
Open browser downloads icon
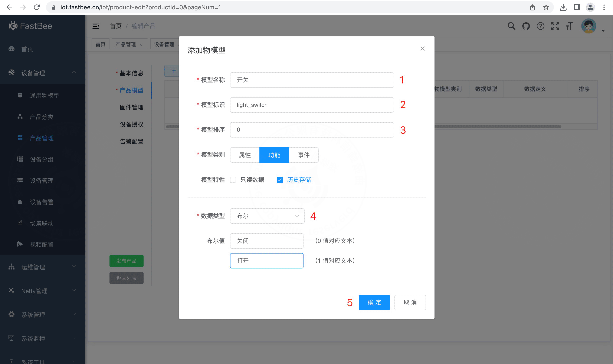pos(563,7)
